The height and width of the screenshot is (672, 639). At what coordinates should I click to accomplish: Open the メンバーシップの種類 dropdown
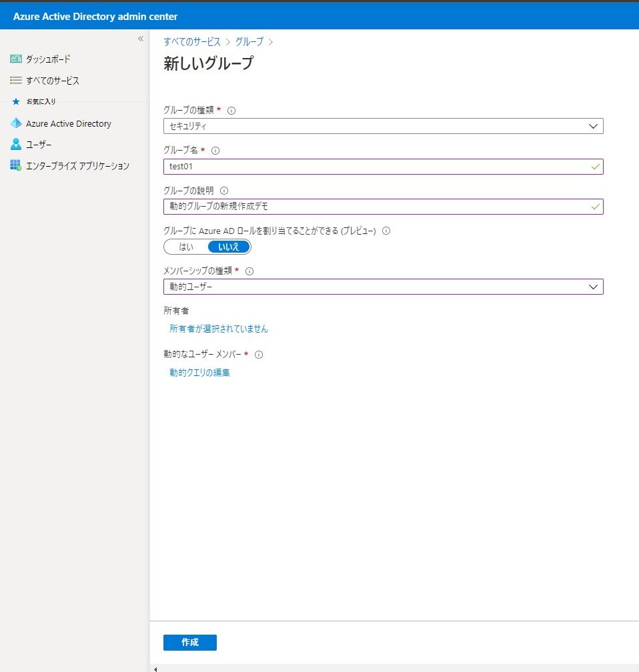[x=592, y=287]
